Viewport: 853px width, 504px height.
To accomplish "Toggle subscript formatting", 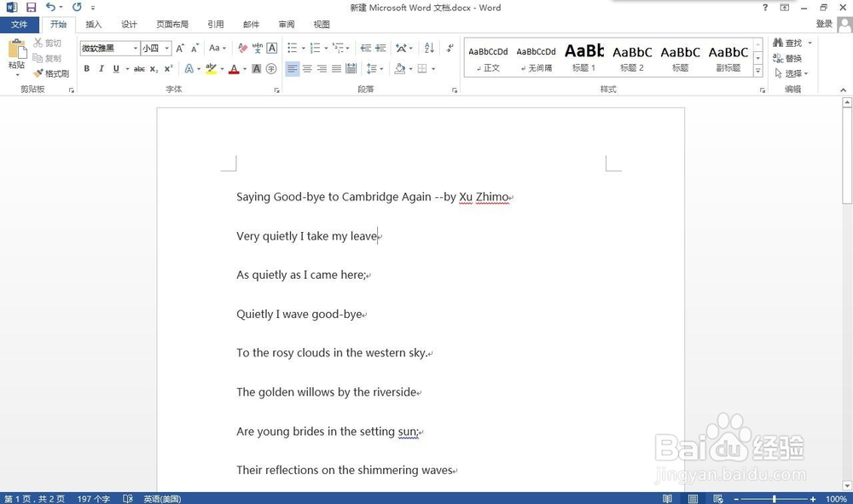I will [x=154, y=68].
